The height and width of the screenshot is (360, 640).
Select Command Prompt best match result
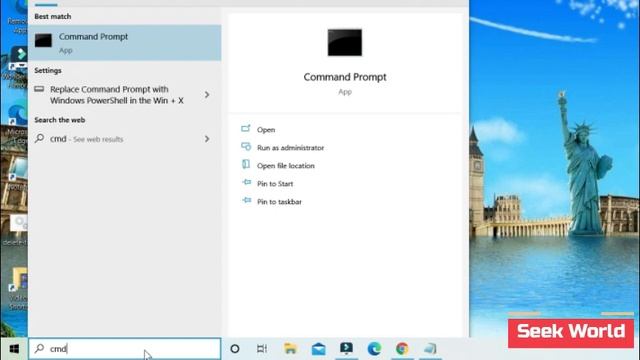(x=125, y=43)
